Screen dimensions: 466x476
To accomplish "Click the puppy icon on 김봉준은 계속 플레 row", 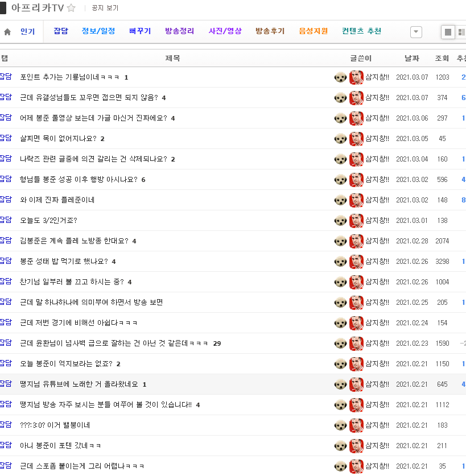I will (340, 241).
